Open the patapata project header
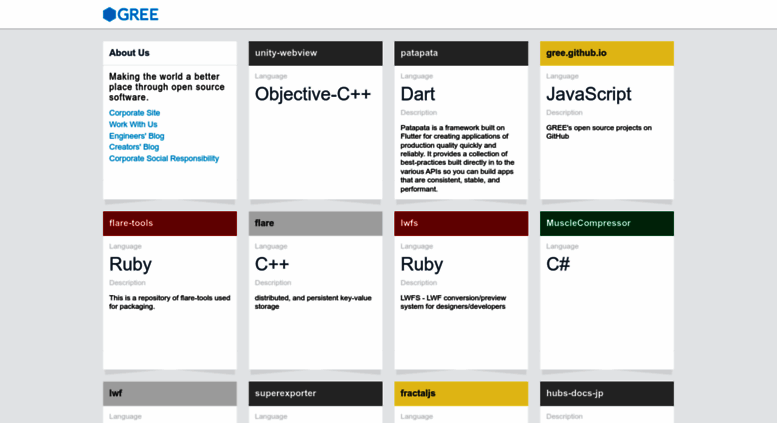The image size is (777, 423). [461, 53]
